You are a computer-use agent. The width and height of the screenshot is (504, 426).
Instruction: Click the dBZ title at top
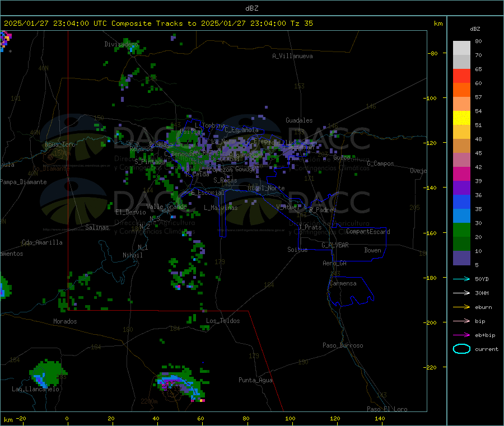(x=251, y=8)
